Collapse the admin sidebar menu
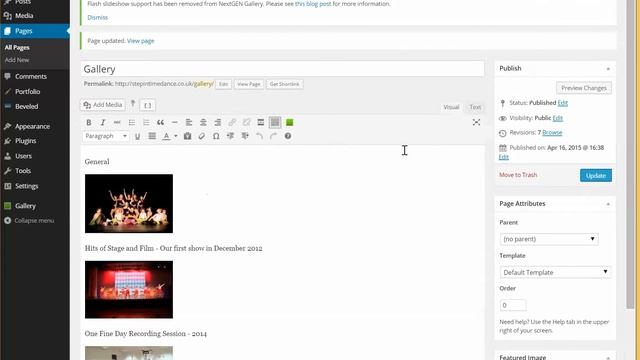This screenshot has height=360, width=640. click(35, 220)
